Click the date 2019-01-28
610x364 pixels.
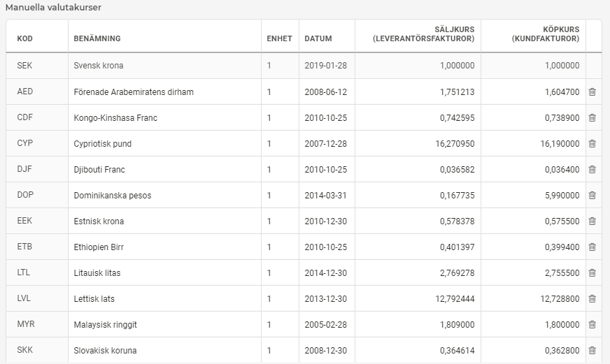[x=325, y=65]
